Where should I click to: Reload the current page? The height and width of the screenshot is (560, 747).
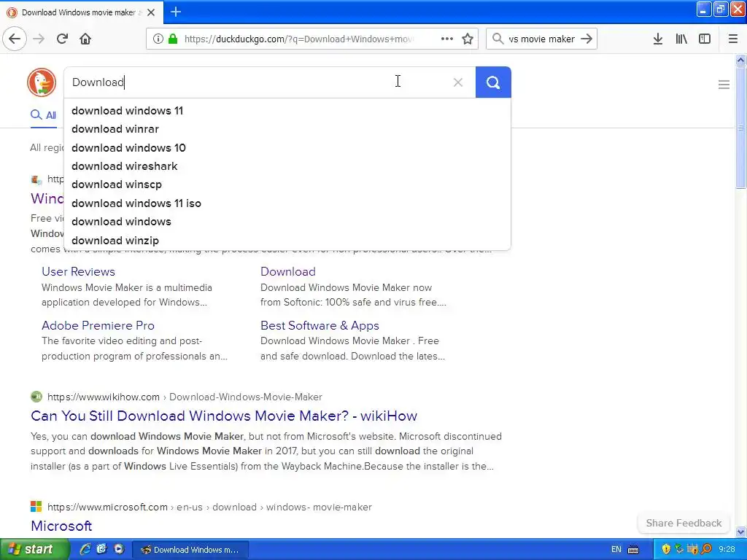coord(62,39)
